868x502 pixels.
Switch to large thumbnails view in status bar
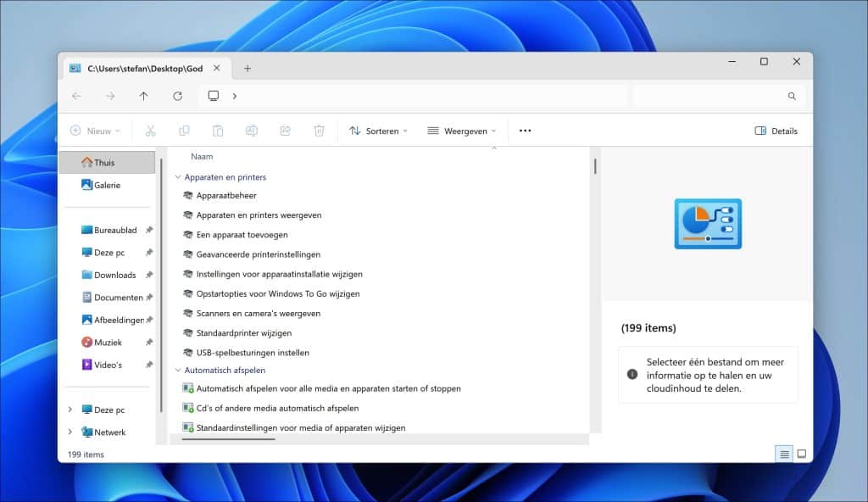pyautogui.click(x=801, y=455)
